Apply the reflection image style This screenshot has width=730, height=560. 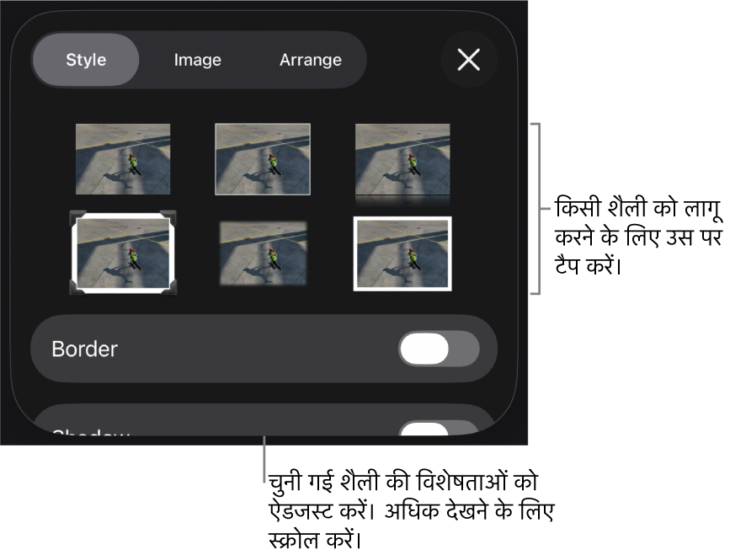pyautogui.click(x=402, y=164)
